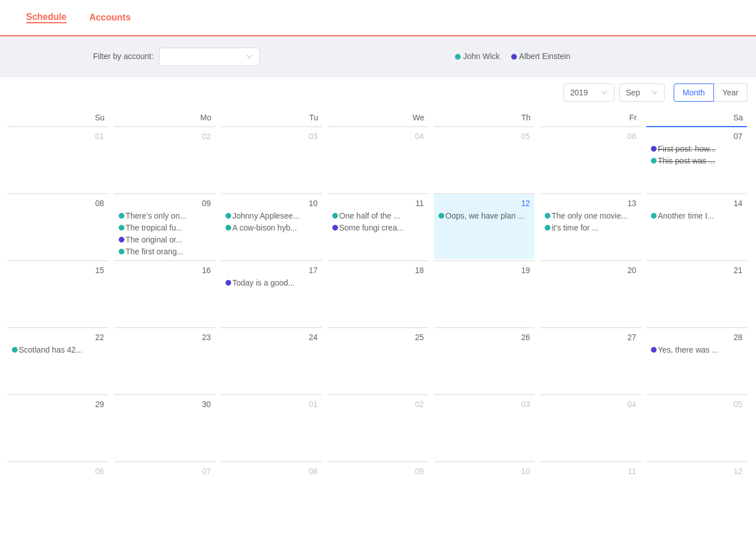Select the Month view radio button
Image resolution: width=756 pixels, height=557 pixels.
click(694, 93)
